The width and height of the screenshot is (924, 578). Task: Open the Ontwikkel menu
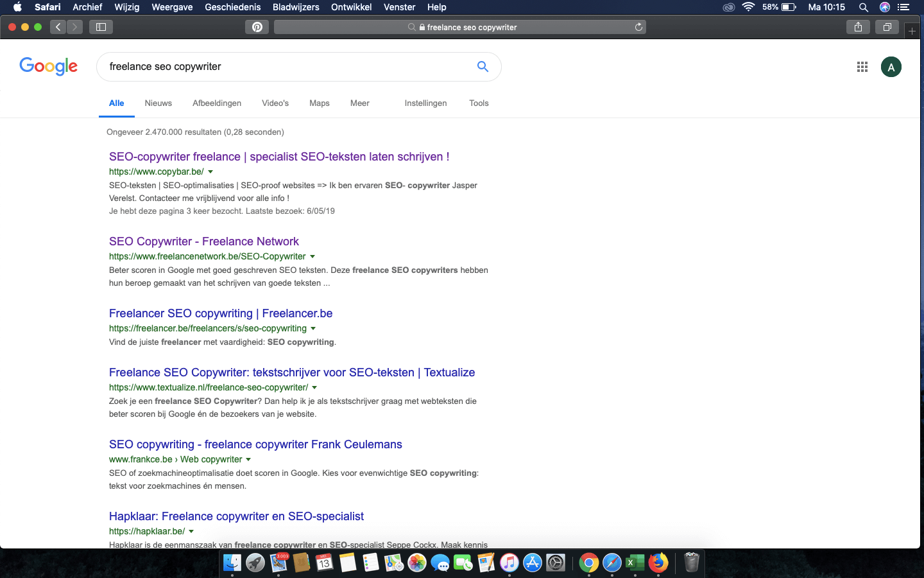coord(351,7)
